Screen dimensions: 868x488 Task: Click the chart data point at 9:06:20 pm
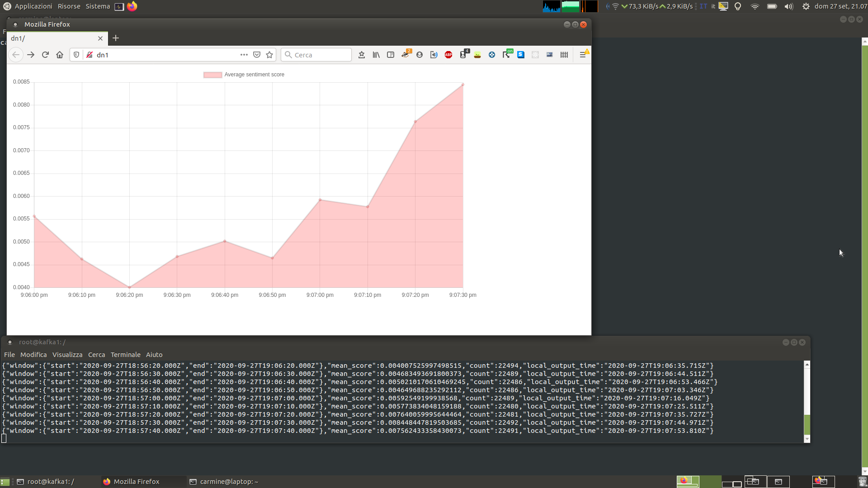[130, 287]
